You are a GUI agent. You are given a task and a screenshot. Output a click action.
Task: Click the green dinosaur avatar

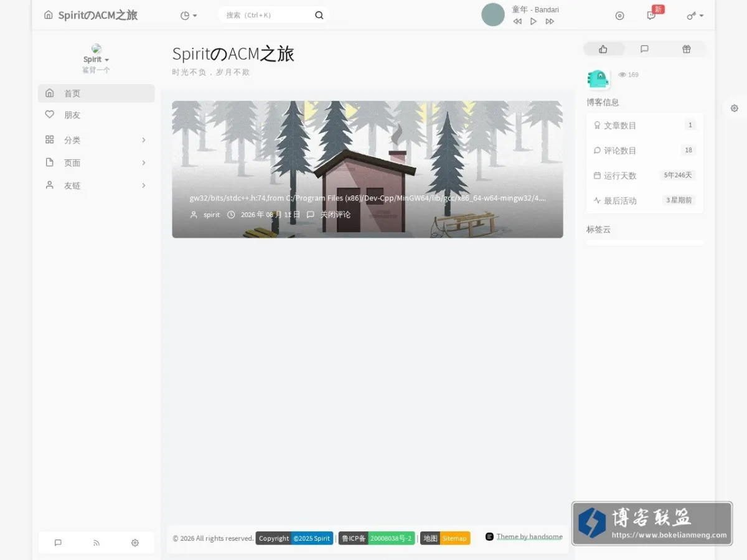[598, 78]
